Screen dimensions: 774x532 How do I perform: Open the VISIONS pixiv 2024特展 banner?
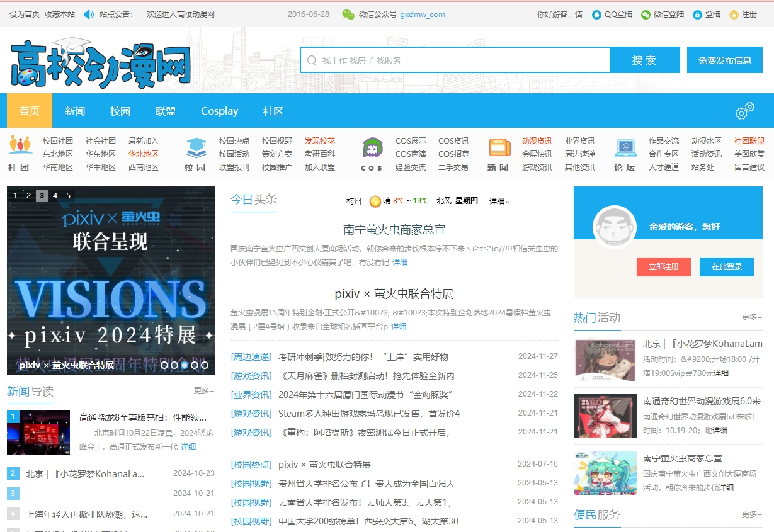111,281
